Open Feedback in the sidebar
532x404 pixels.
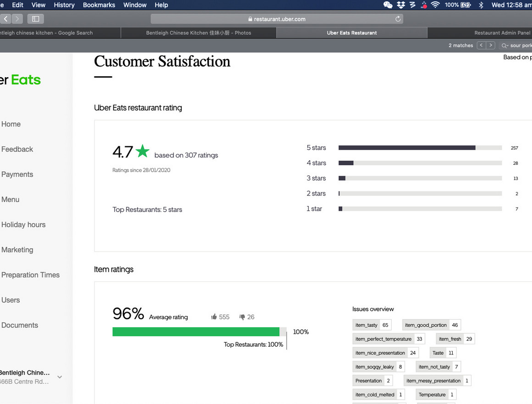pyautogui.click(x=17, y=149)
